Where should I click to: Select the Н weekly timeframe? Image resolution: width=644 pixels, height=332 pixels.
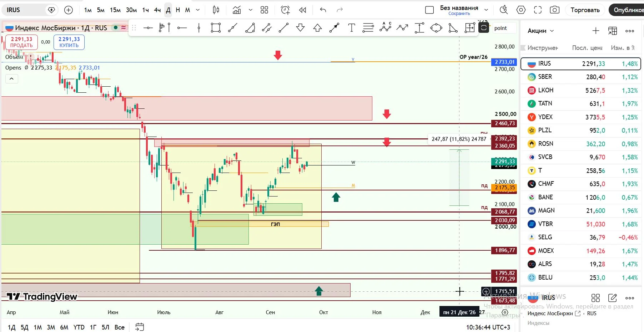point(178,10)
